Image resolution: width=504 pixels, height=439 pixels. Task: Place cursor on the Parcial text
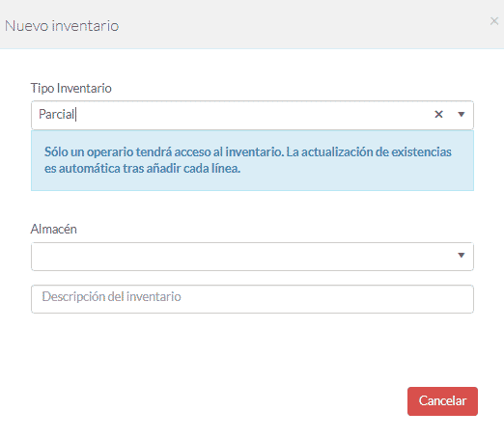click(56, 114)
